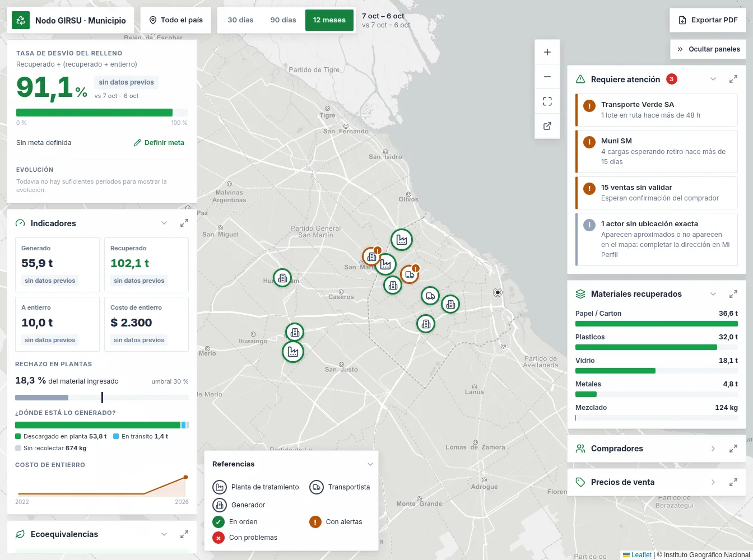The image size is (753, 560).
Task: Select the green transporter truck marker
Action: click(430, 296)
